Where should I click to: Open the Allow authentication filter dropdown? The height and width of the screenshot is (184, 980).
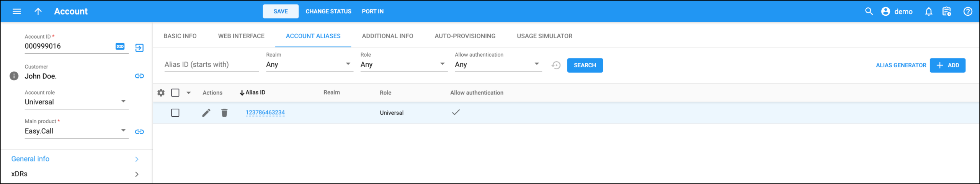pyautogui.click(x=498, y=64)
